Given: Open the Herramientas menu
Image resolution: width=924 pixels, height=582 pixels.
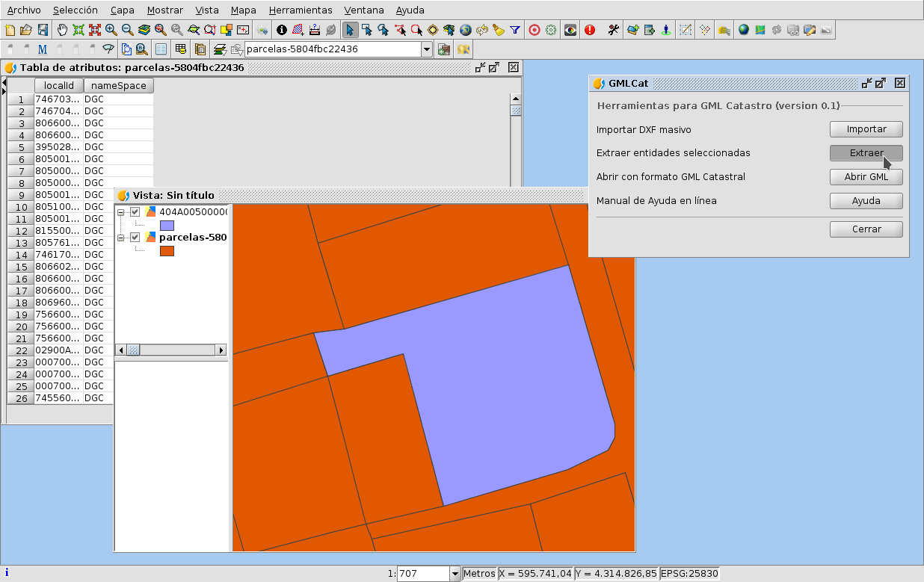Looking at the screenshot, I should [x=301, y=10].
